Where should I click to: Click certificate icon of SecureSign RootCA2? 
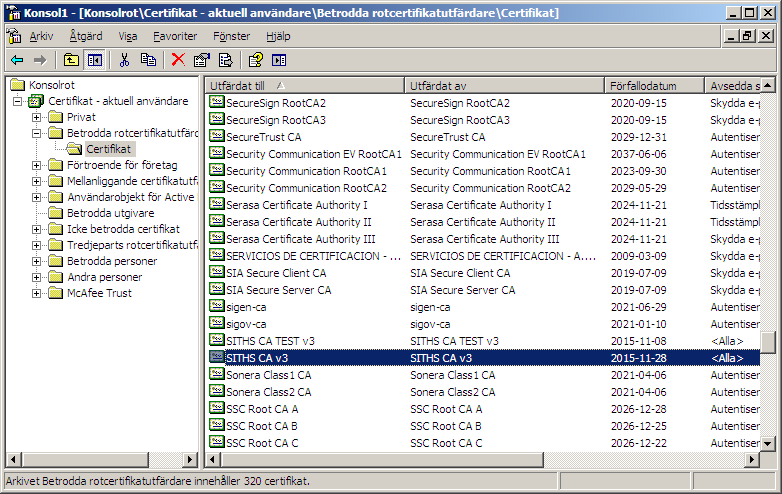216,102
